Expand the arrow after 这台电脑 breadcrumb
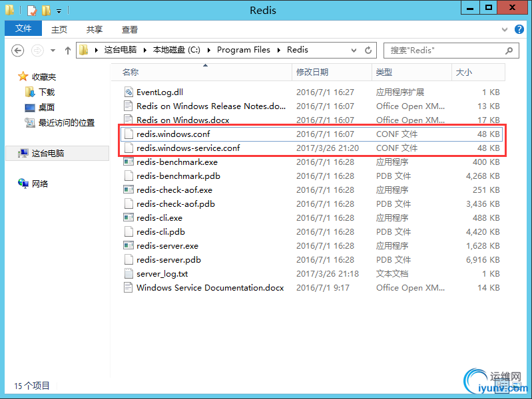 (145, 50)
